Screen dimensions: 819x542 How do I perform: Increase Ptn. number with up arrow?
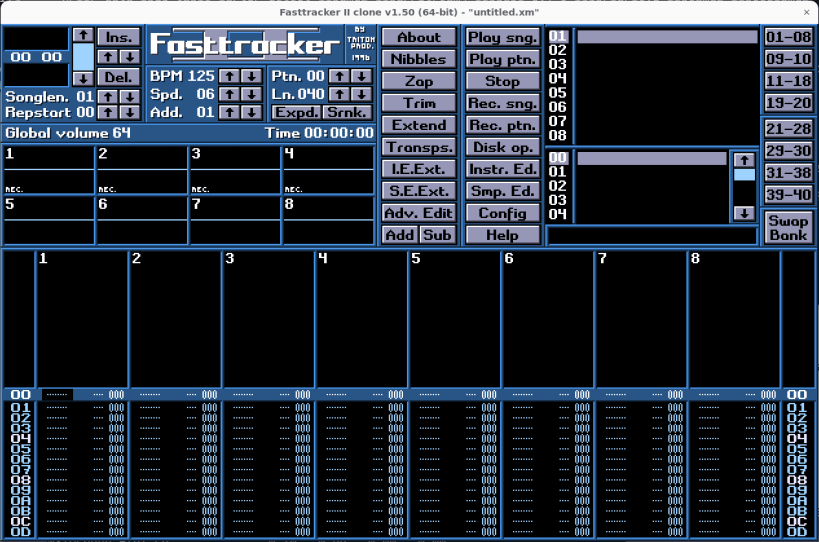coord(340,76)
